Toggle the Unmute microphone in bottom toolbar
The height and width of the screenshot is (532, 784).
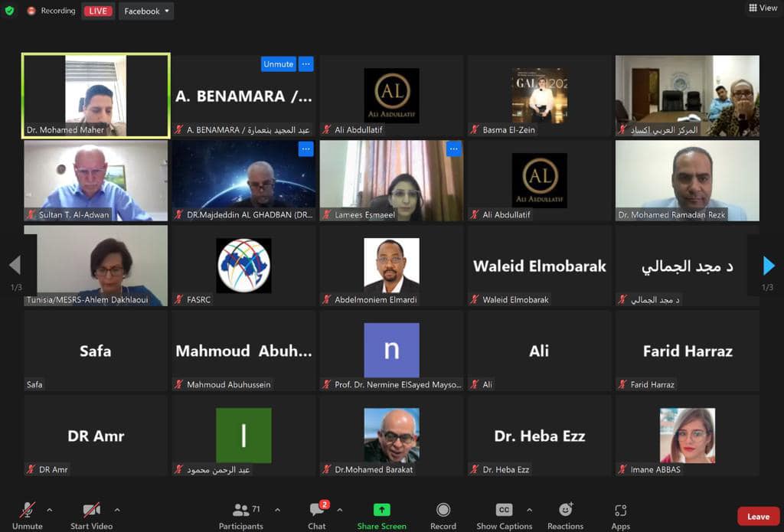pyautogui.click(x=27, y=510)
